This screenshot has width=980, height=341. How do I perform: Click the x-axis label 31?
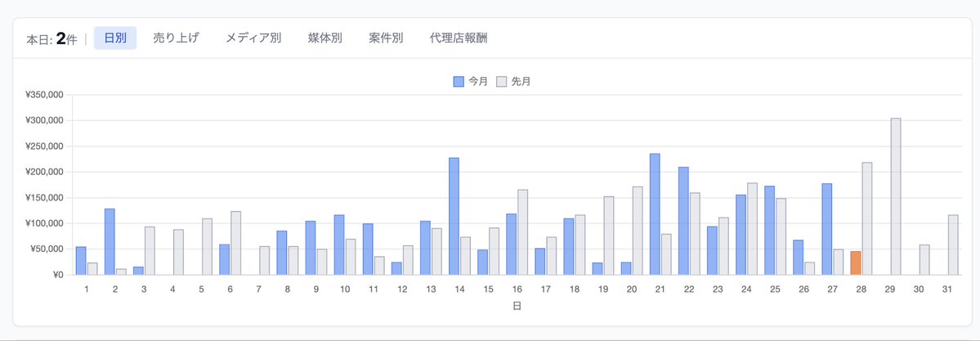point(947,289)
